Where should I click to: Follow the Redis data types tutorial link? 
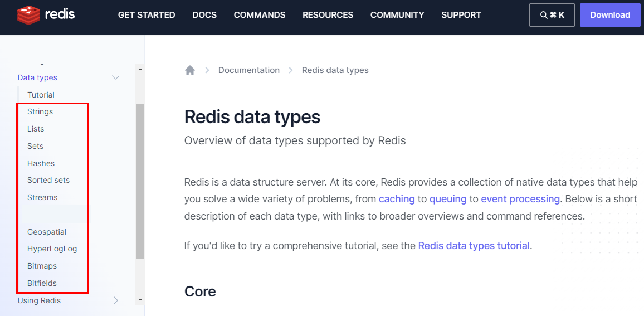pos(474,246)
